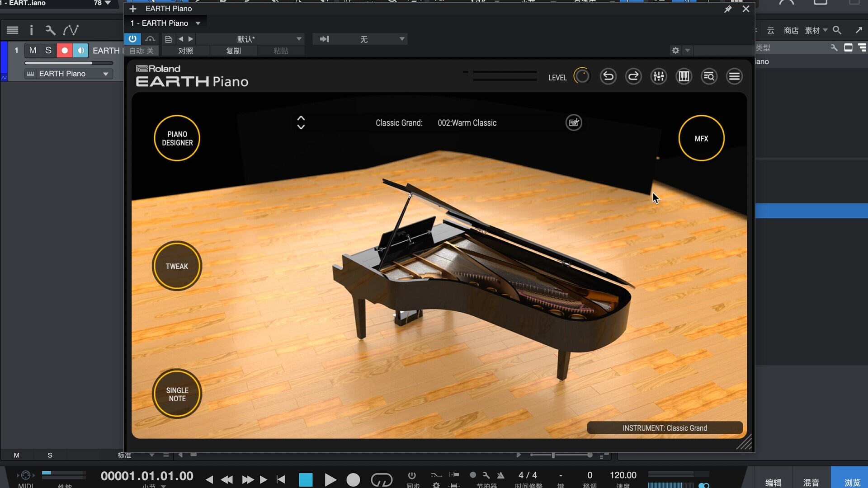Image resolution: width=868 pixels, height=488 pixels.
Task: Open the 云 cloud tab in browser
Action: 771,30
